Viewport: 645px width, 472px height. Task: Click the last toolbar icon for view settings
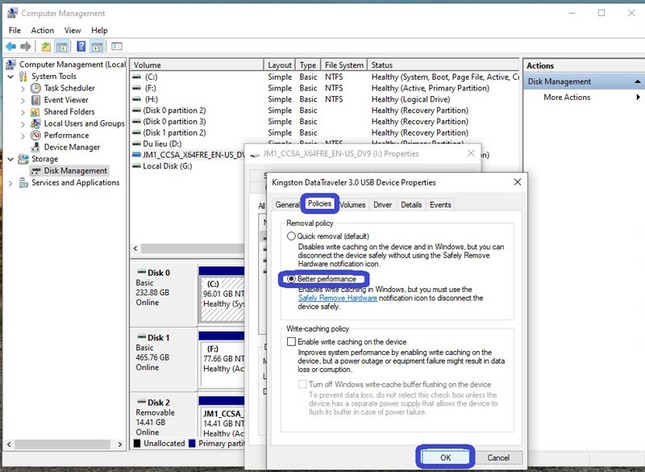(117, 47)
